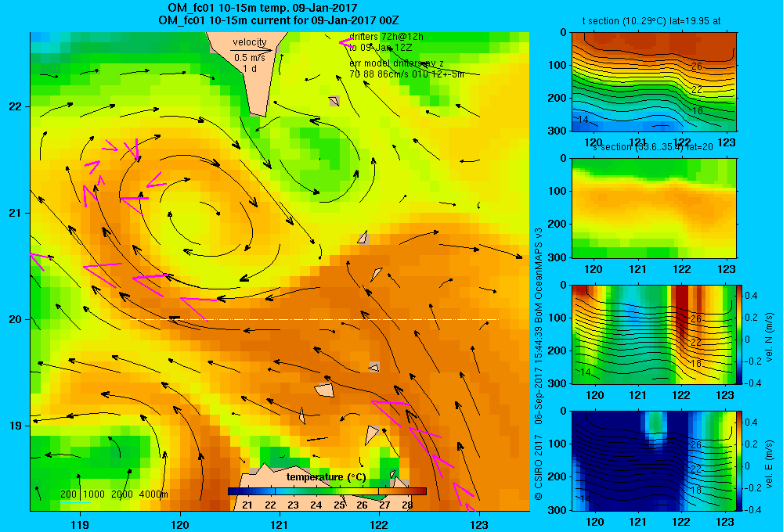This screenshot has height=532, width=783.
Task: Click the 's section' salinity panel title
Action: (653, 147)
